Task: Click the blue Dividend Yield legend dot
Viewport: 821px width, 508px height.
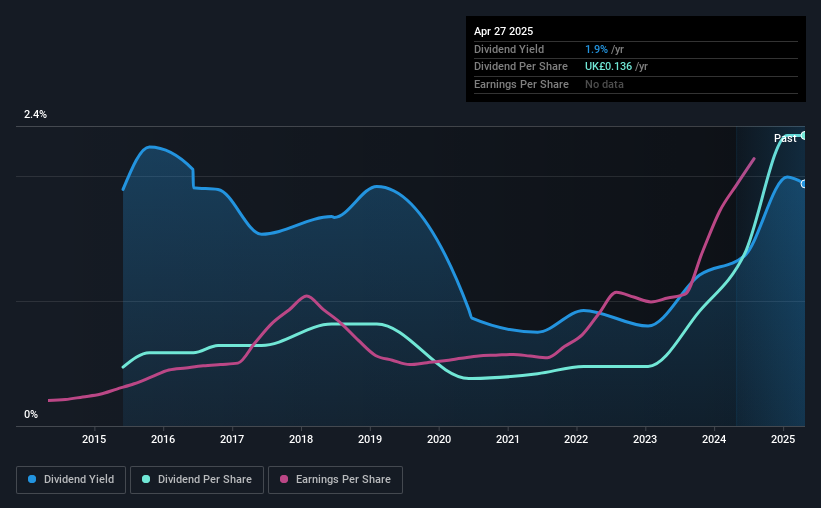Action: click(32, 479)
